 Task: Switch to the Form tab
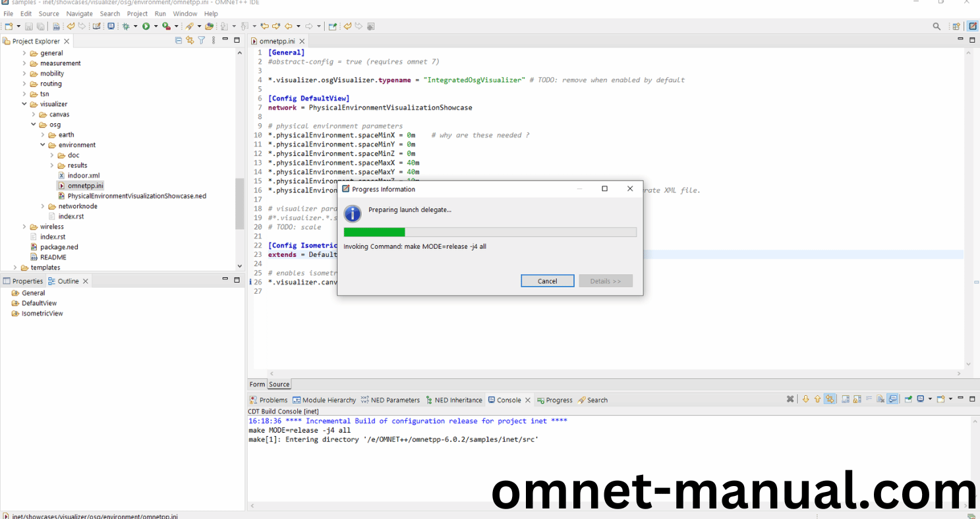click(257, 384)
